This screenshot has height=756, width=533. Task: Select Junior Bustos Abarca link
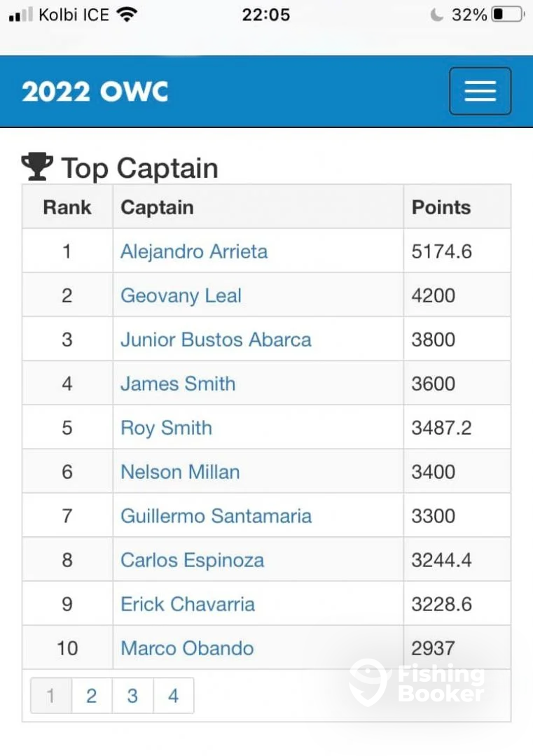pyautogui.click(x=216, y=339)
